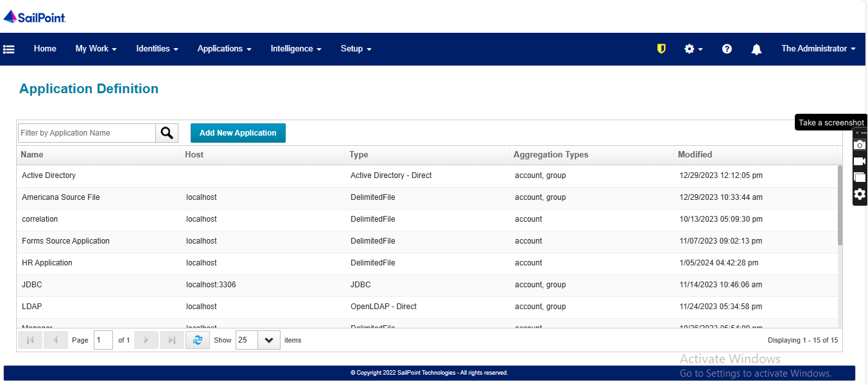Open the items-per-page dropdown arrow
Screen dimensions: 868x385
click(x=269, y=340)
